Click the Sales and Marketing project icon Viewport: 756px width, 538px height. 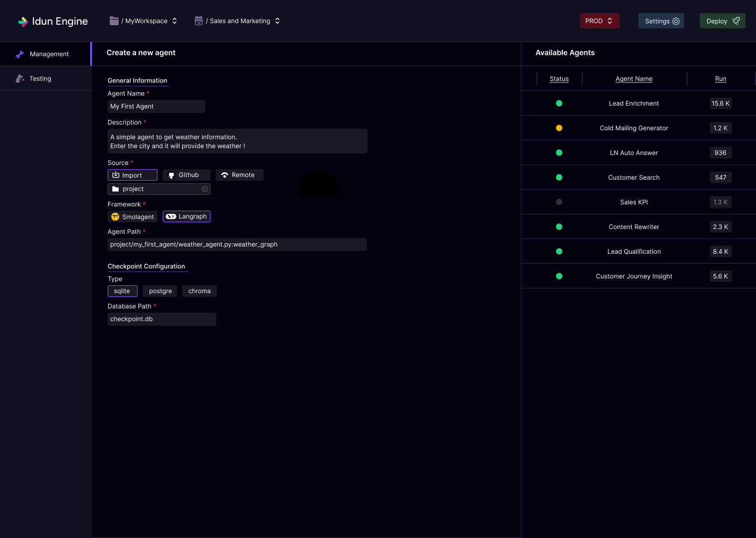[198, 21]
